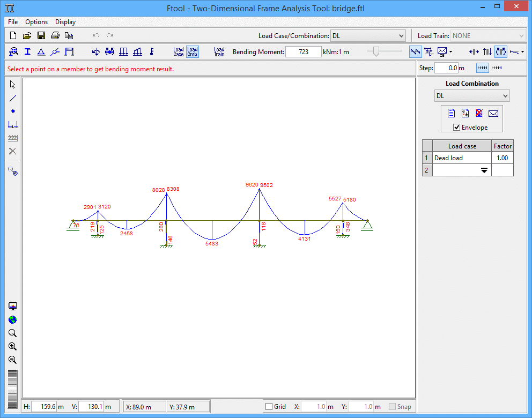Enable the Grid checkbox
Screen dimensions: 532x418
269,407
